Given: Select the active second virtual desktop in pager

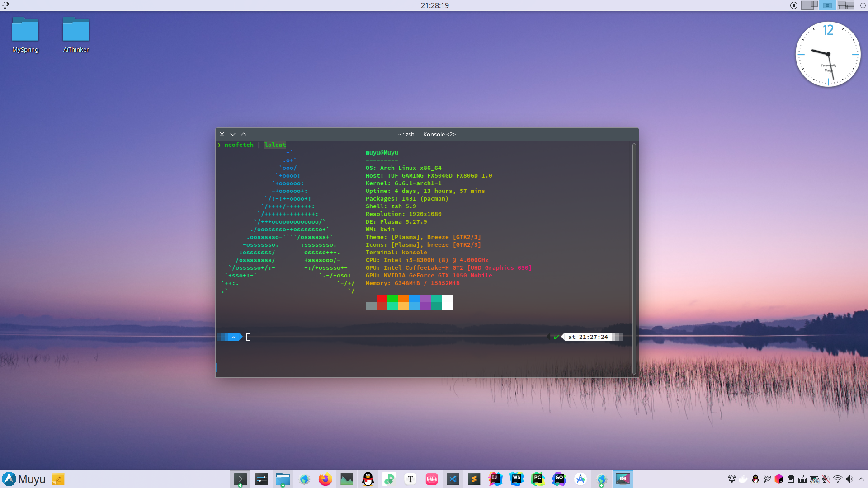Looking at the screenshot, I should coord(827,5).
